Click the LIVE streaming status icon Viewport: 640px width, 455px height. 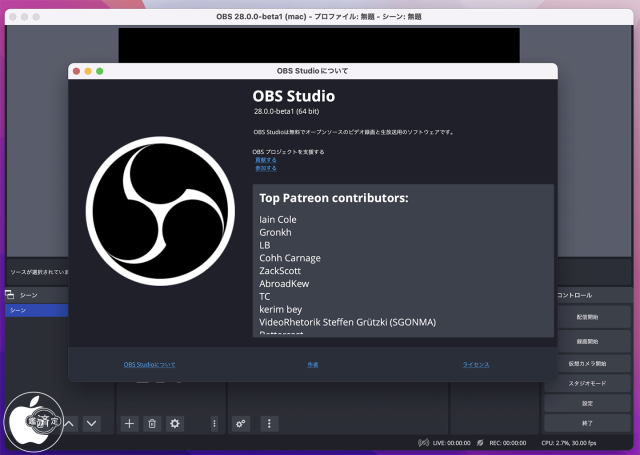tap(423, 443)
